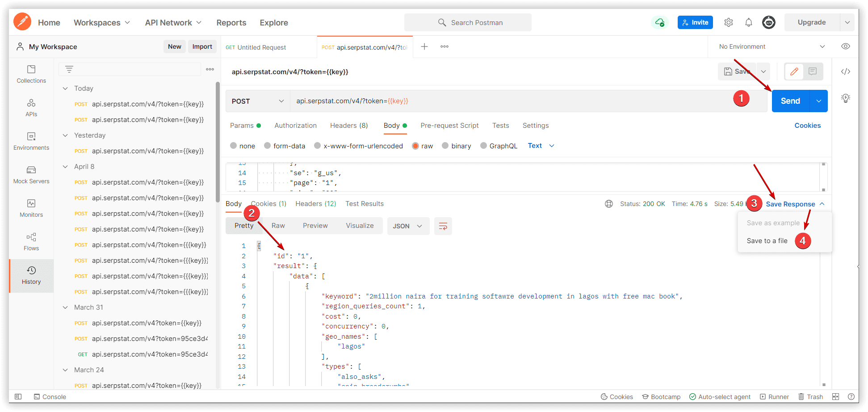Switch to the Authorization tab
868x412 pixels.
pos(295,126)
